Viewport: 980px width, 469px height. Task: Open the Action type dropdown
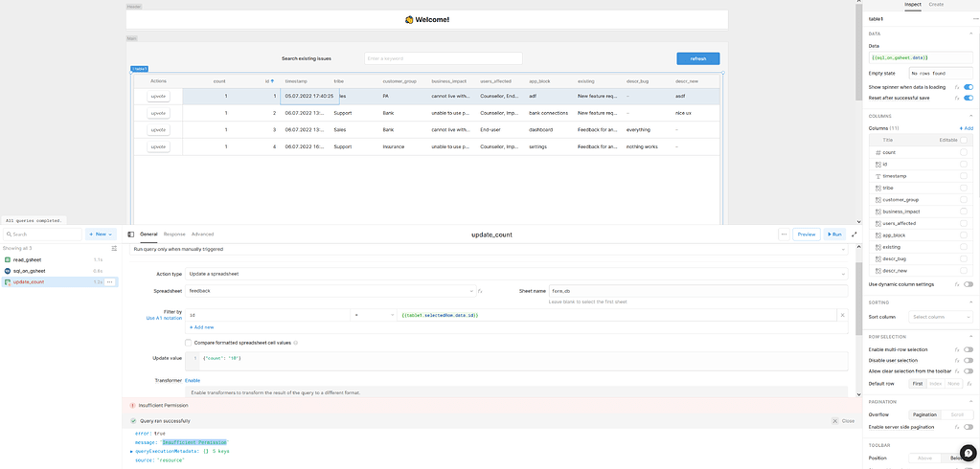[x=517, y=274]
